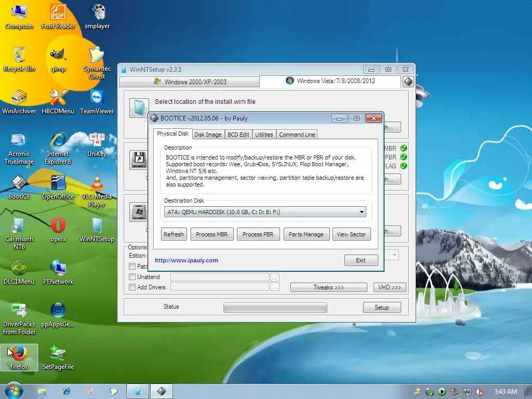Click the Windows Start orb
The width and height of the screenshot is (532, 399).
click(13, 391)
